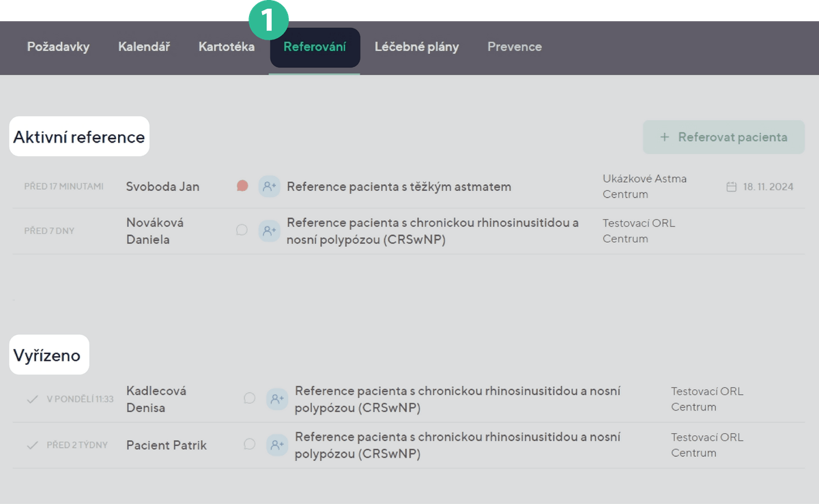This screenshot has height=504, width=819.
Task: Open the Svoboda Jan severe asthma reference
Action: [399, 187]
